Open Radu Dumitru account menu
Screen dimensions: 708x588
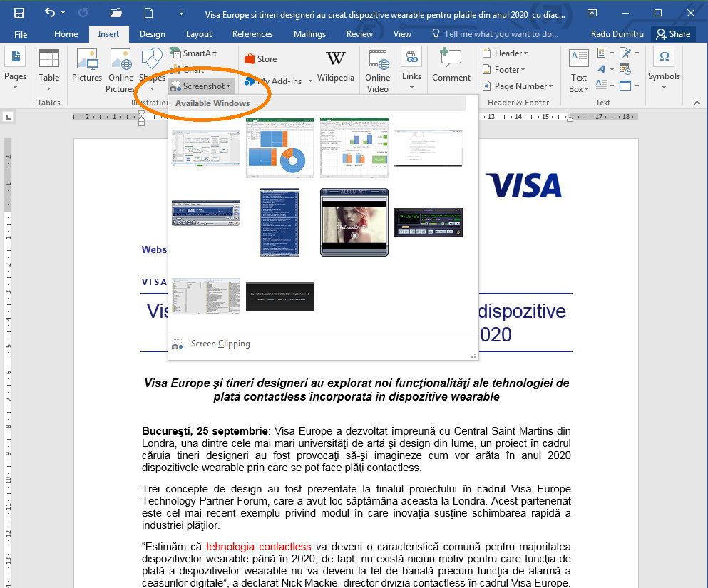pyautogui.click(x=617, y=33)
